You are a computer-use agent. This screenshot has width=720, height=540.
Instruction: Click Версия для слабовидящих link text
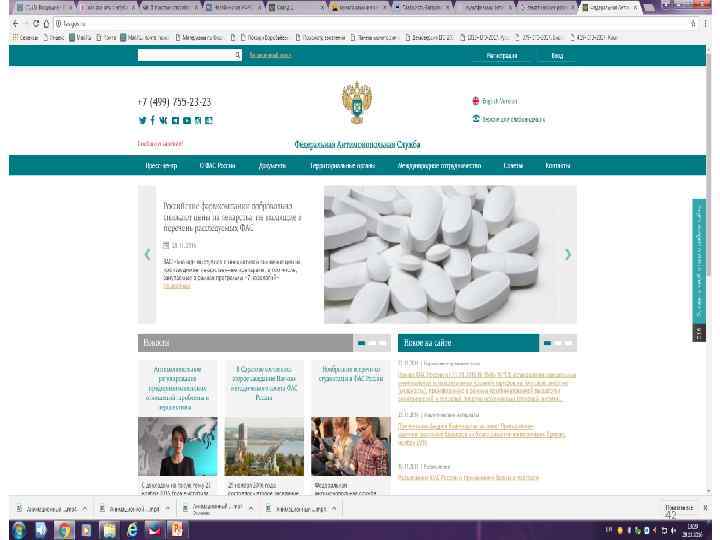pyautogui.click(x=513, y=119)
